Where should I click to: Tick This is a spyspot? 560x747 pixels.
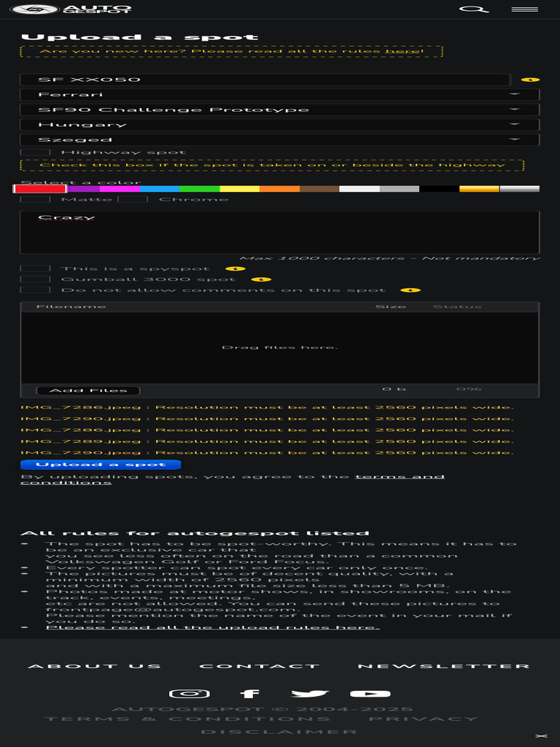pos(35,268)
